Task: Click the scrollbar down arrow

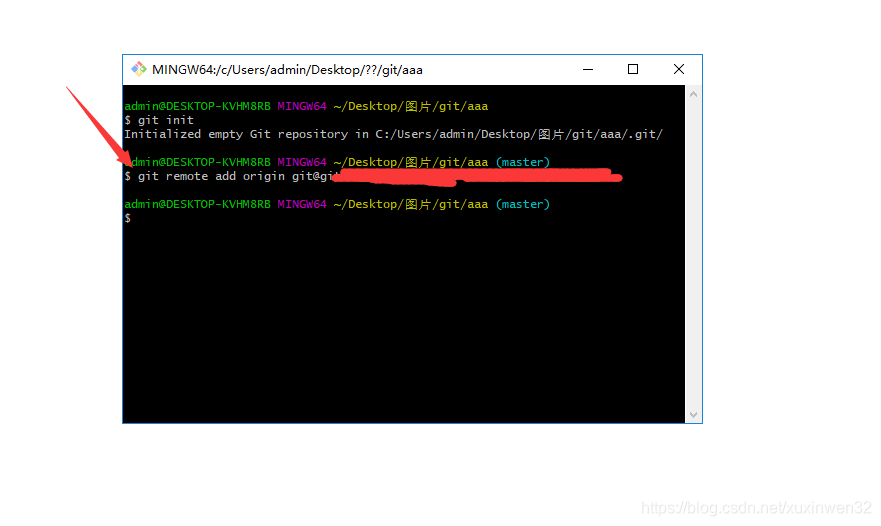Action: tap(693, 415)
